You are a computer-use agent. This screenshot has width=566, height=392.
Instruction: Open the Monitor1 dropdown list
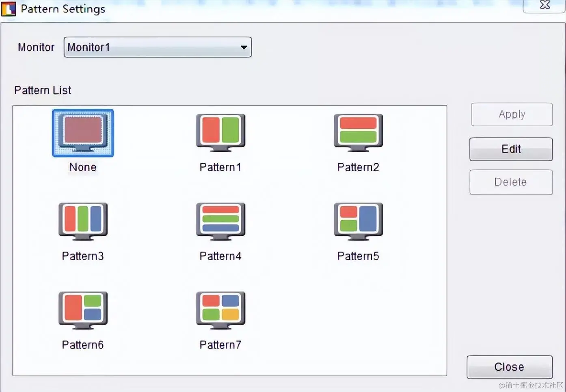pyautogui.click(x=158, y=47)
